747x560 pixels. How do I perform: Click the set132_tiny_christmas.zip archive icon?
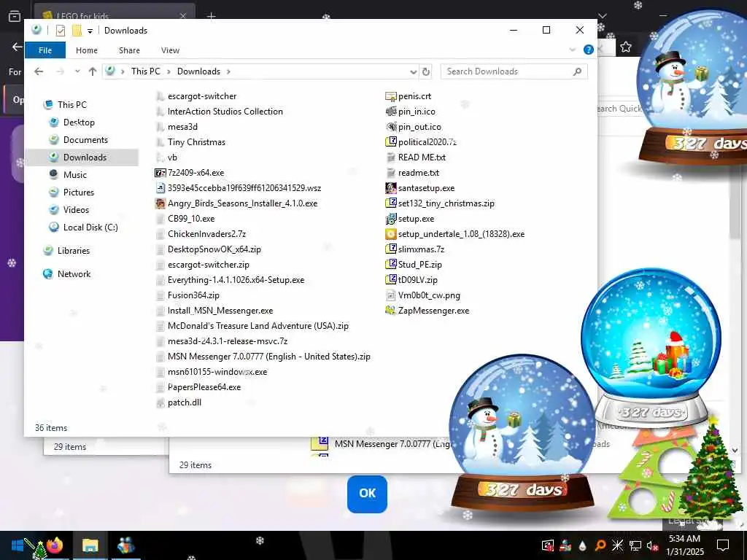(x=391, y=203)
